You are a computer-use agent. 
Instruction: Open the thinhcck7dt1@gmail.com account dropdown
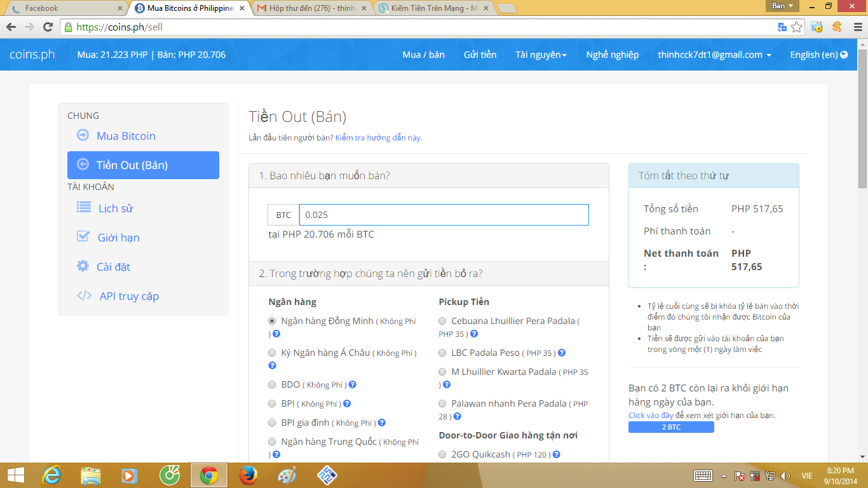pyautogui.click(x=715, y=55)
